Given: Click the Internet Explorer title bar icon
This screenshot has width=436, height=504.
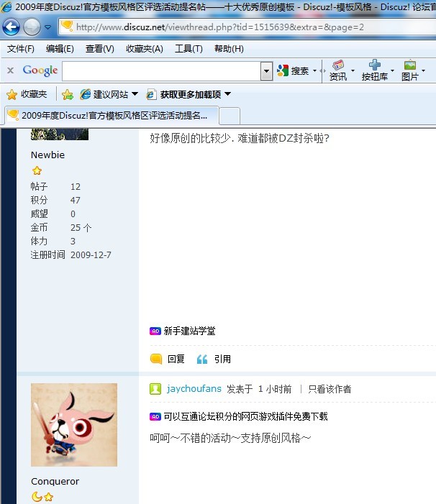Looking at the screenshot, I should (x=6, y=6).
